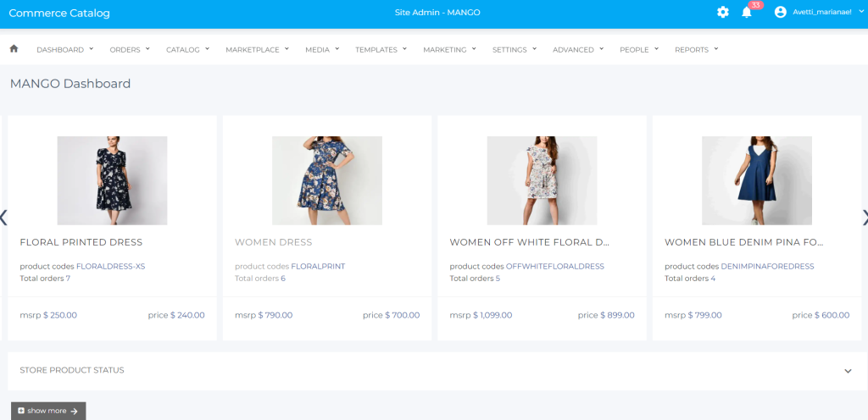Expand the ADVANCED menu
This screenshot has width=868, height=420.
pyautogui.click(x=578, y=50)
